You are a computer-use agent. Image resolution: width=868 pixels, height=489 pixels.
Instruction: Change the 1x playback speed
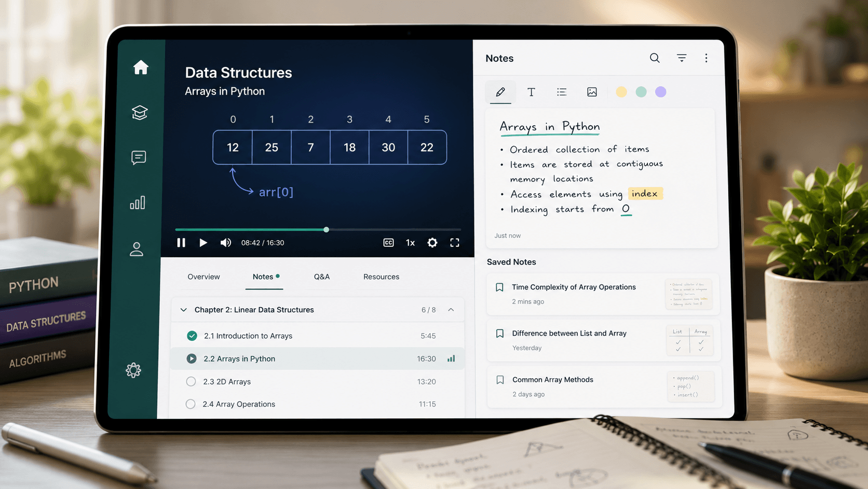[x=410, y=243]
